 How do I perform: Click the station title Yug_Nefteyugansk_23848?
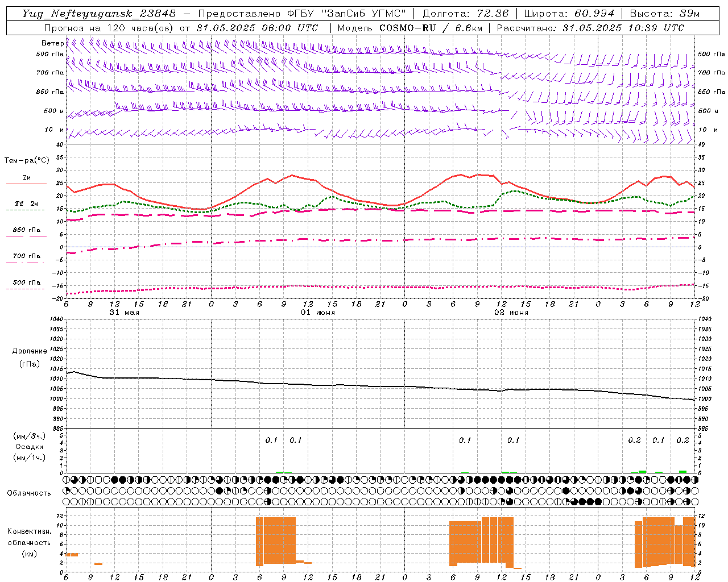(98, 14)
